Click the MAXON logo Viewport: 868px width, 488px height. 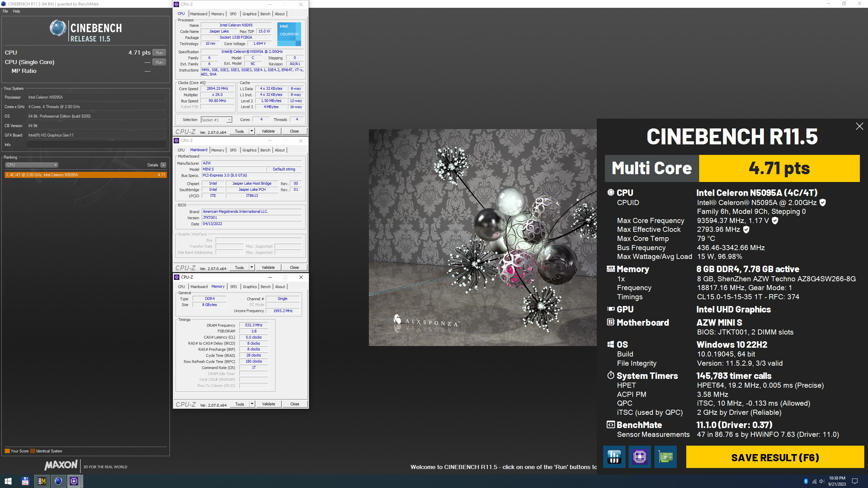click(x=61, y=465)
